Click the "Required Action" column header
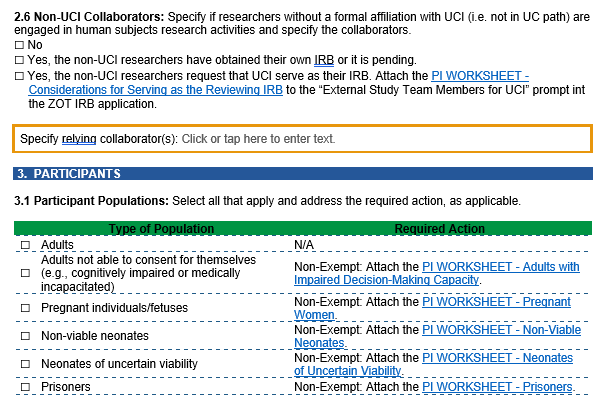606x407 pixels. click(439, 229)
